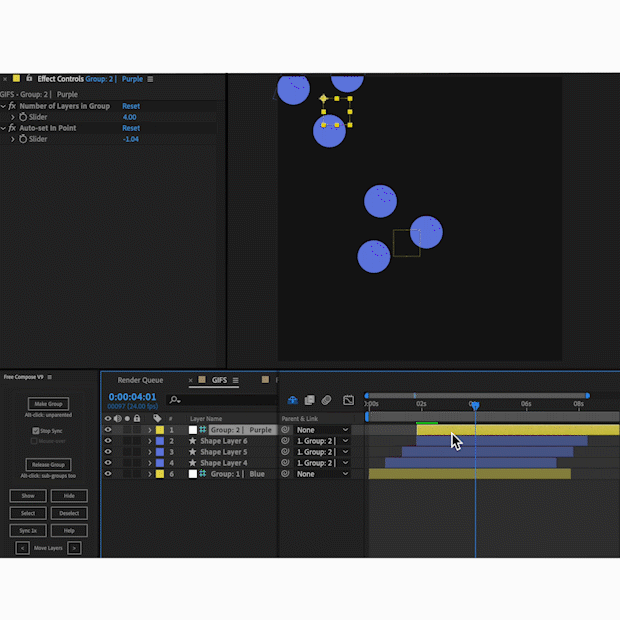The width and height of the screenshot is (620, 620).
Task: Toggle the Effect Controls panel lock icon
Action: point(29,79)
